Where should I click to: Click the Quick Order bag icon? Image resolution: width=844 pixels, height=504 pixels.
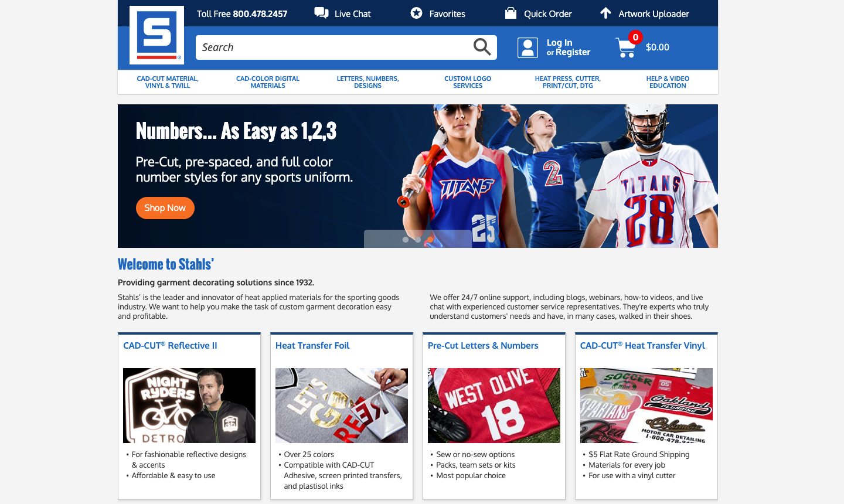click(x=511, y=13)
